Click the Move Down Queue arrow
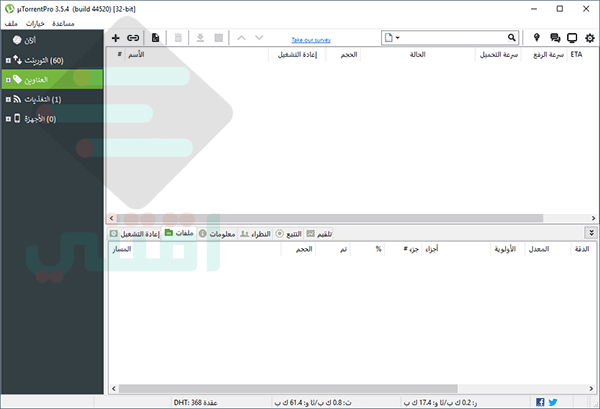This screenshot has width=600, height=409. tap(259, 38)
